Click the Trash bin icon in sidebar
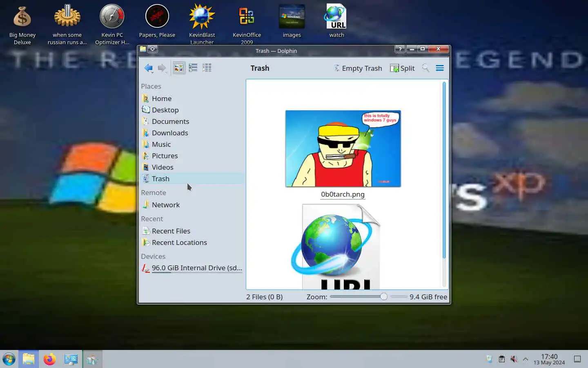 [x=146, y=179]
